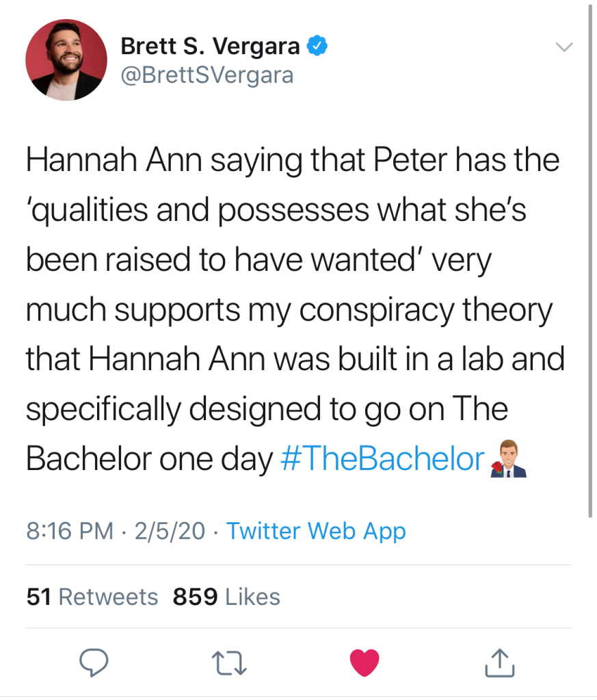597x700 pixels.
Task: Follow the #TheBachelor hashtag link
Action: (383, 459)
